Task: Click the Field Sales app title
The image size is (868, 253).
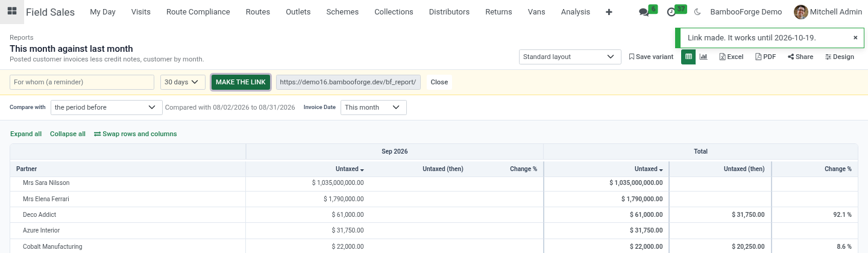Action: [51, 11]
